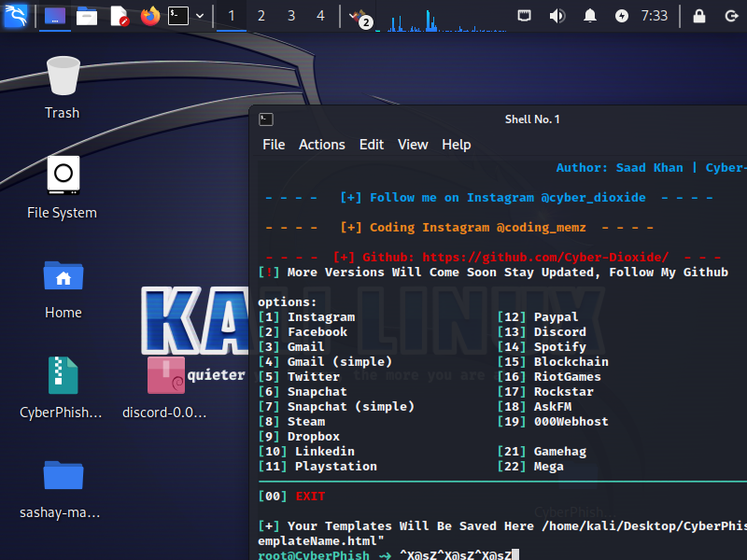Image resolution: width=747 pixels, height=560 pixels.
Task: Click the show desktop panel icon
Action: click(55, 16)
